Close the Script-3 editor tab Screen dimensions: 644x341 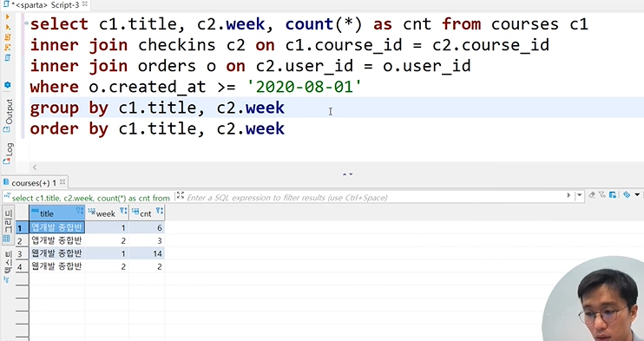(84, 4)
